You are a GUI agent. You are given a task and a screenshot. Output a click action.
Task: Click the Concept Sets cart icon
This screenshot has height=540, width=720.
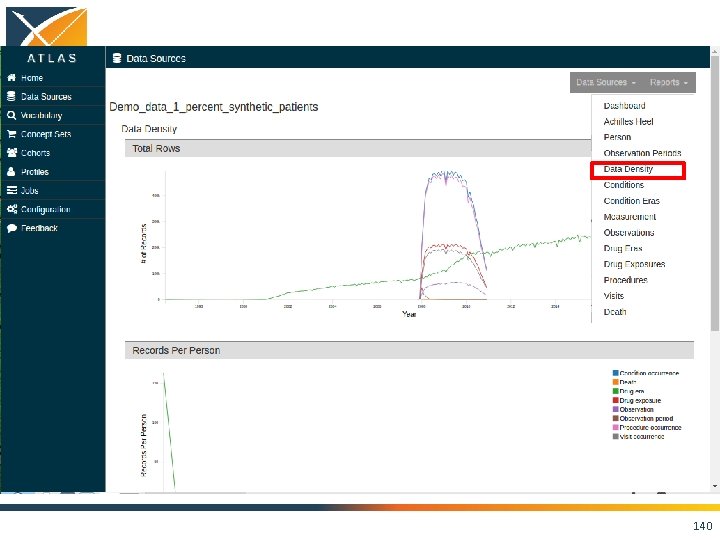[x=11, y=134]
